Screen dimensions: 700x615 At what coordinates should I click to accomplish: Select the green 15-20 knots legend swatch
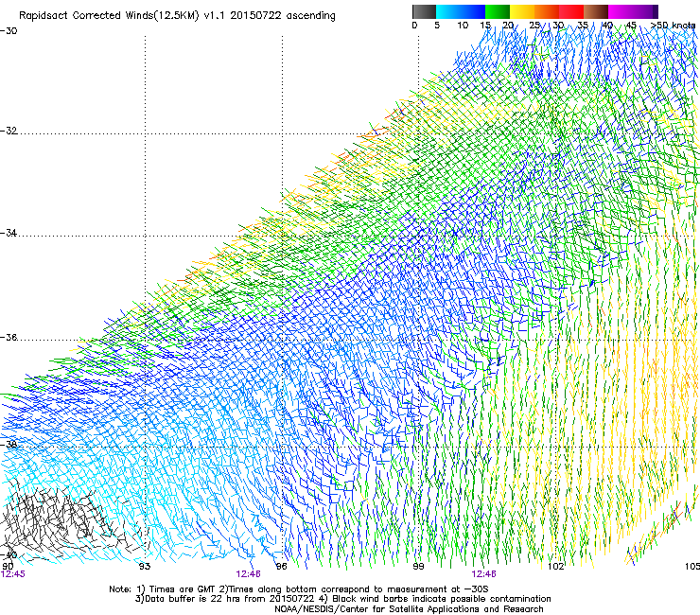(x=498, y=11)
